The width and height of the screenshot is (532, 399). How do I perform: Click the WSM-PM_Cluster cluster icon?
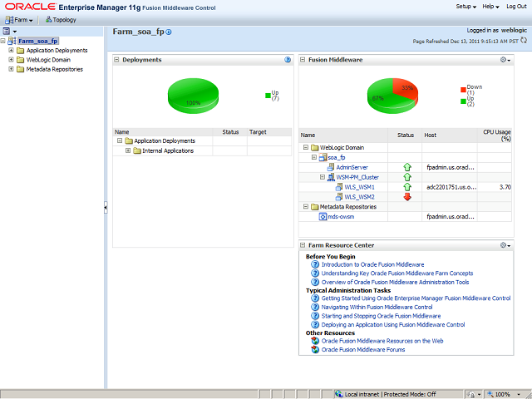329,177
